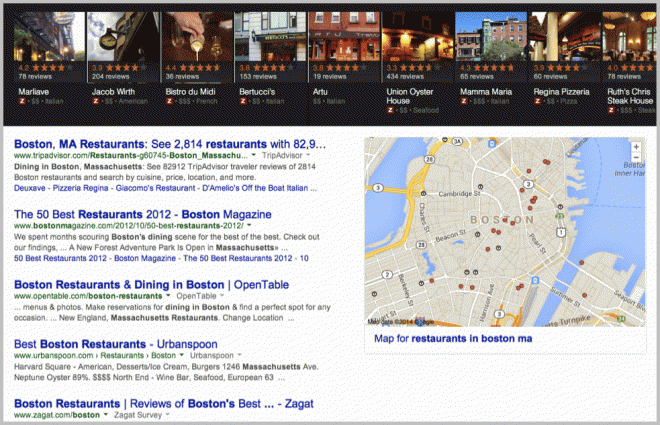Click the Zagat Z icon under Mamma Maria
This screenshot has height=425, width=660.
464,101
